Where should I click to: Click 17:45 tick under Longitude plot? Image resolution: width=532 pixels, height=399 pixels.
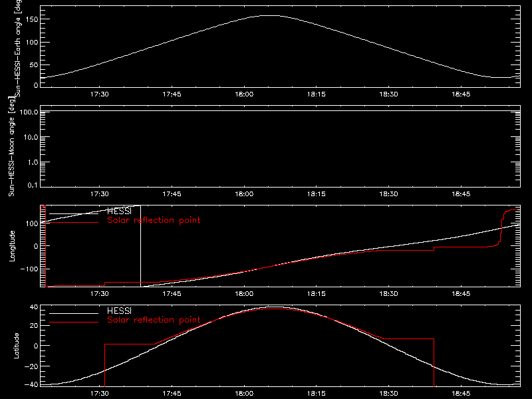pos(172,294)
